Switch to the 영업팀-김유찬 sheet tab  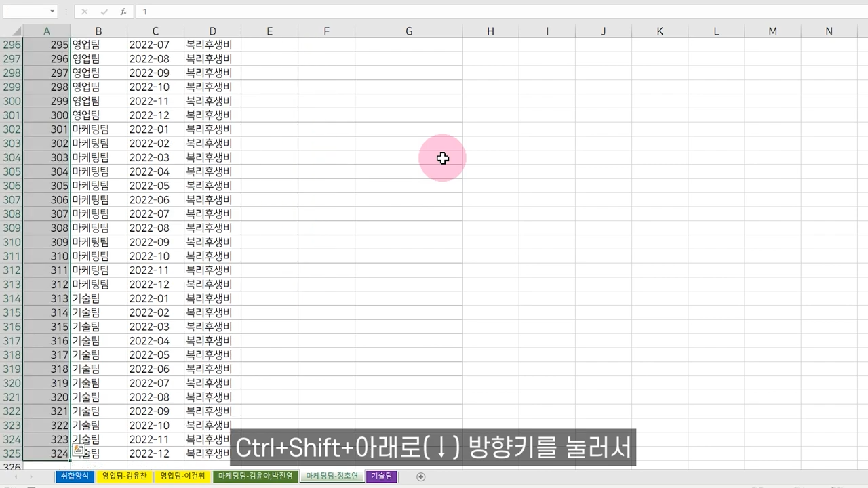coord(124,476)
